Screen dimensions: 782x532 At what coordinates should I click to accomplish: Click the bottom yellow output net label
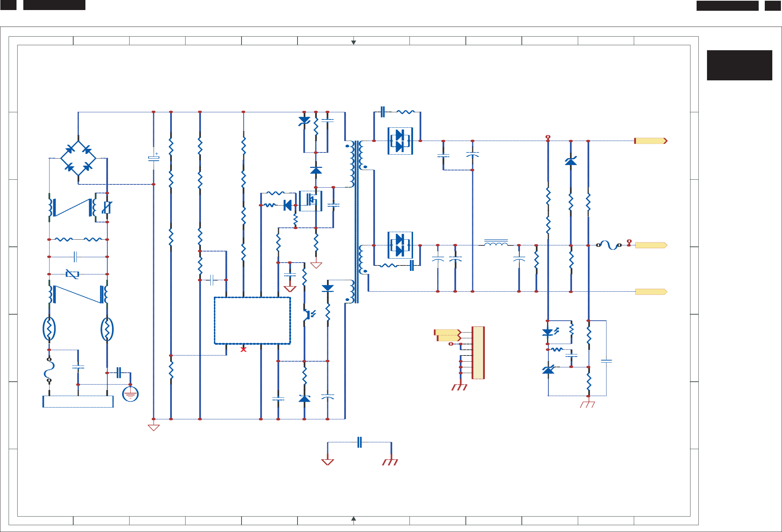pyautogui.click(x=651, y=292)
